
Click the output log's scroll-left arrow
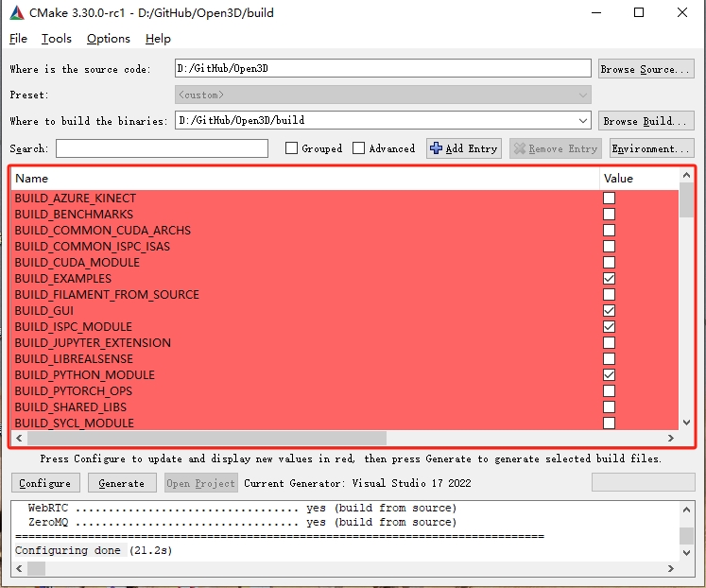[19, 569]
